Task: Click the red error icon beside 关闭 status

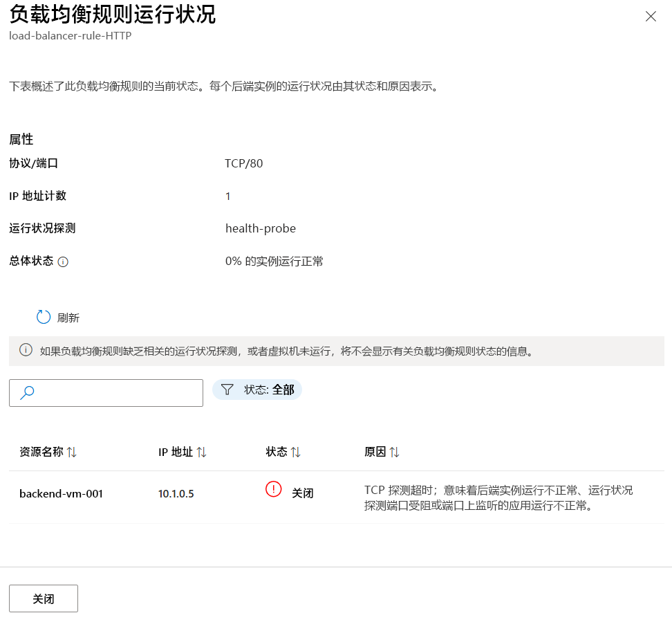Action: coord(272,489)
